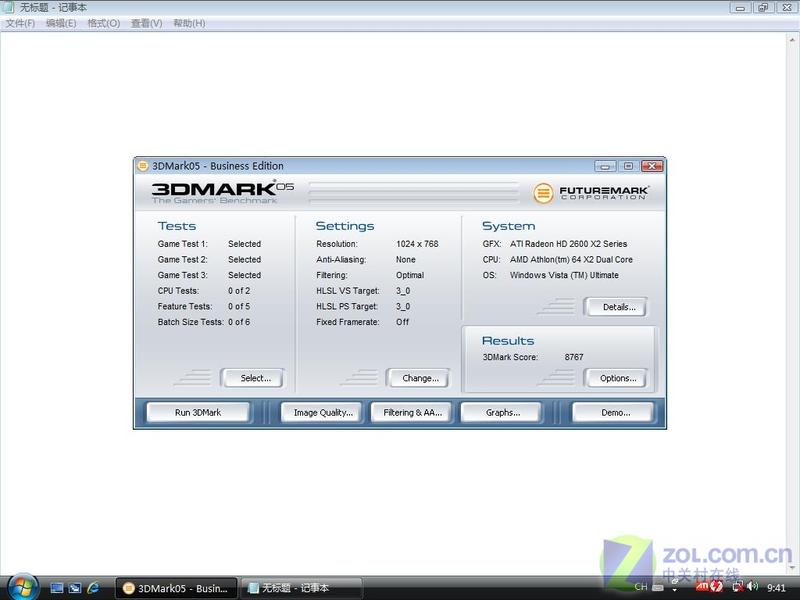Close the 3DMark05 window

(652, 166)
